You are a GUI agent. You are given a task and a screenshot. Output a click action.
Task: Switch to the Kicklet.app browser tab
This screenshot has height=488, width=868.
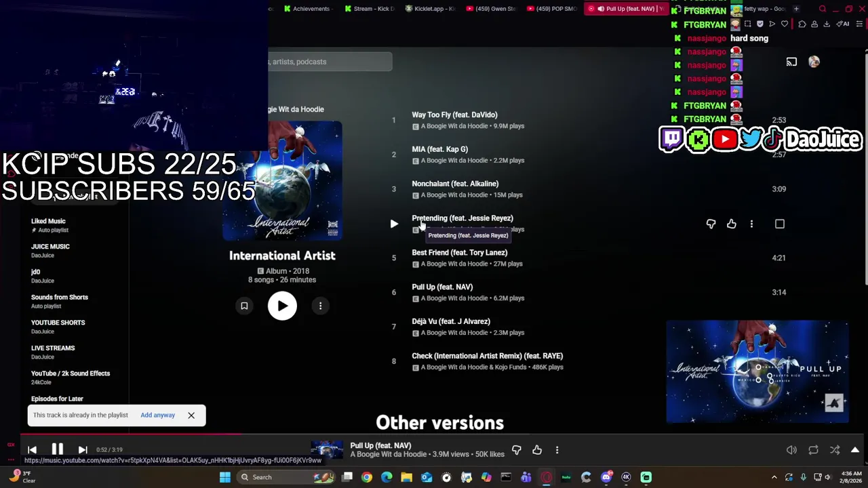point(430,9)
